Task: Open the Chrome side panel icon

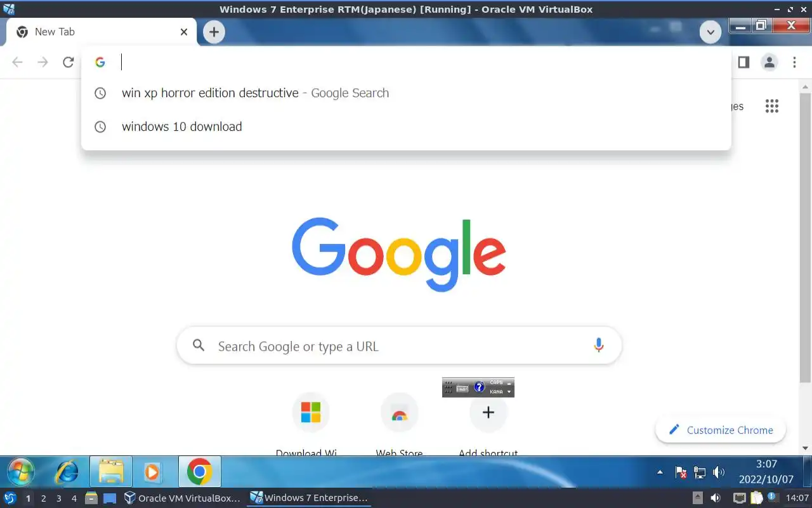Action: (x=743, y=62)
